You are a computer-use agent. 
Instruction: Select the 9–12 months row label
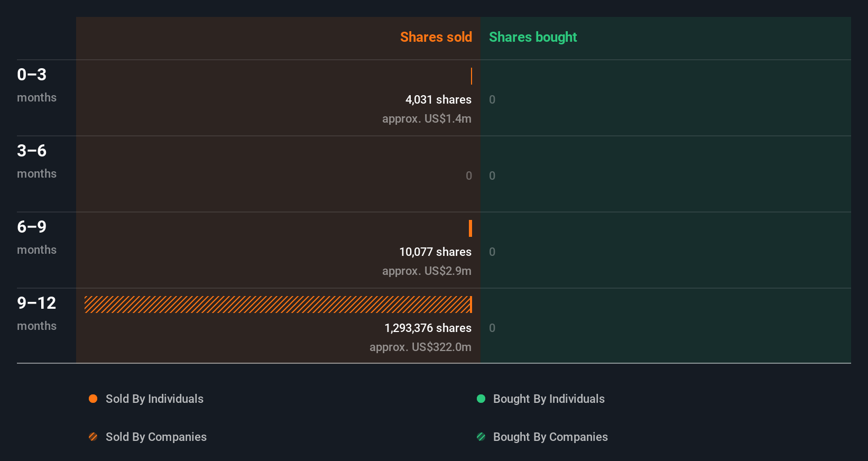point(36,313)
